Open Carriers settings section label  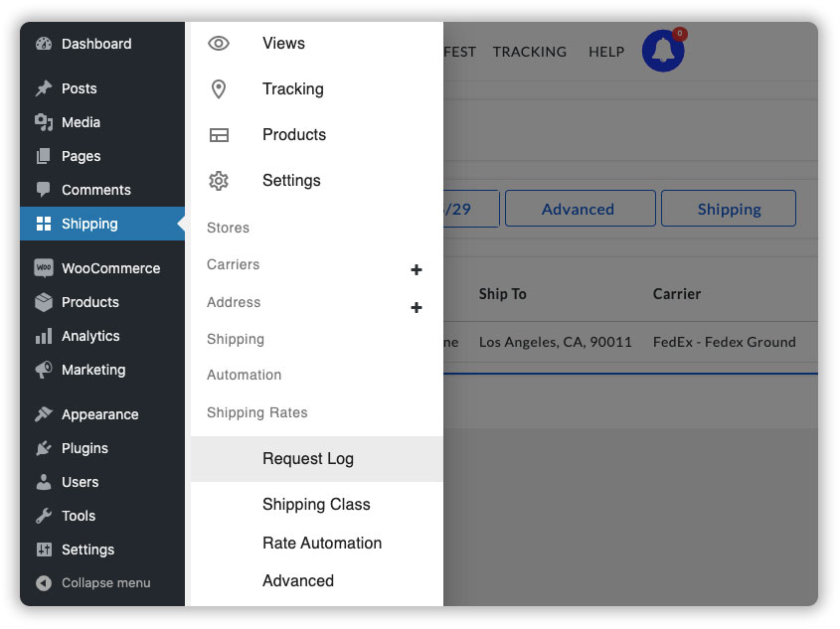(x=233, y=264)
